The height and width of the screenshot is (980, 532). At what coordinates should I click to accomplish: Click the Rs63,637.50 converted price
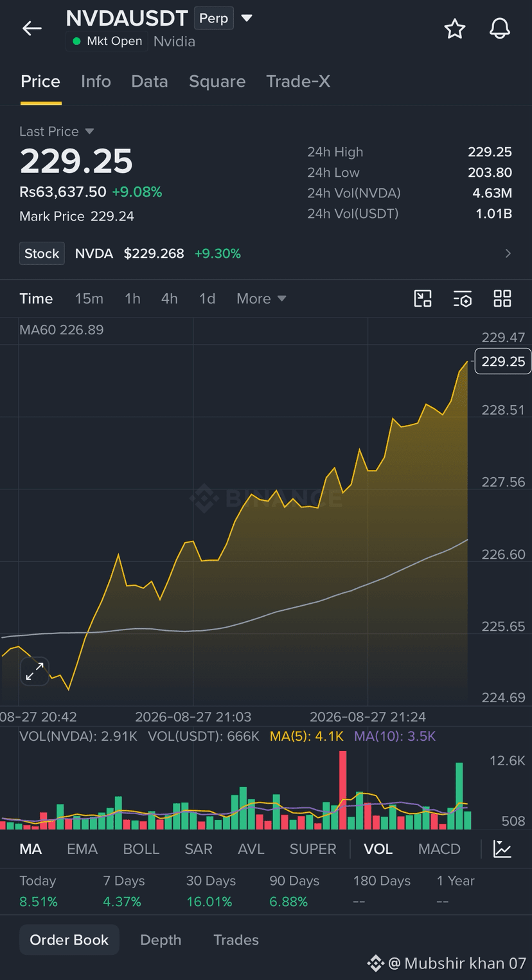pyautogui.click(x=63, y=192)
